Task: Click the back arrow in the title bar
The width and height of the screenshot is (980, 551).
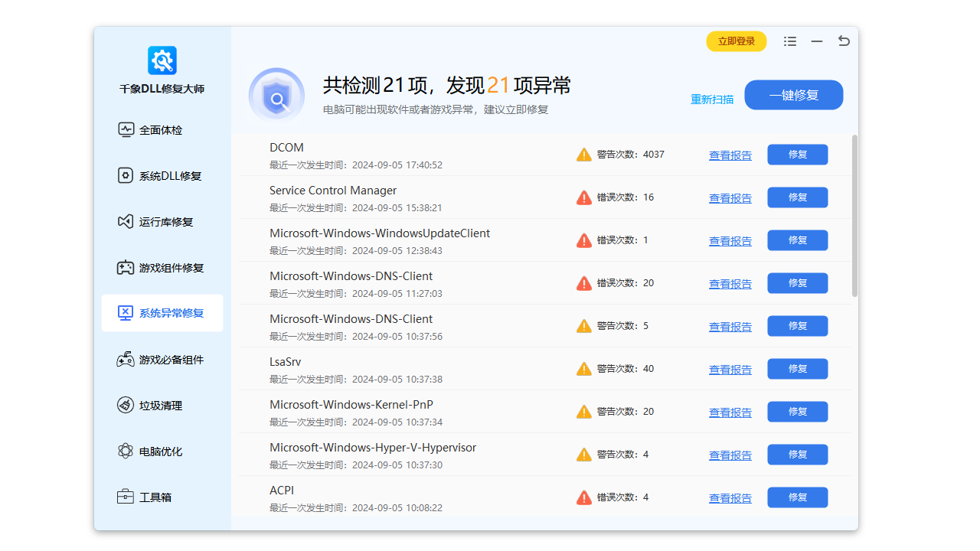Action: click(x=843, y=41)
